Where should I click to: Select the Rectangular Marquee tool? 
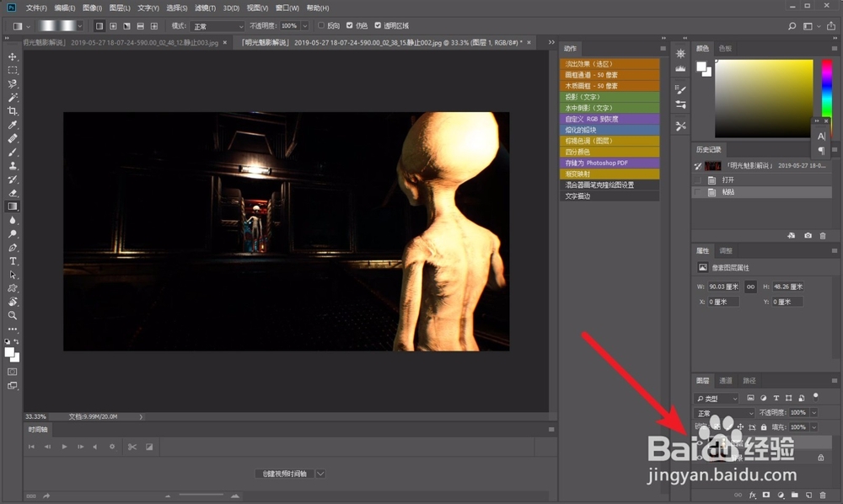tap(13, 71)
